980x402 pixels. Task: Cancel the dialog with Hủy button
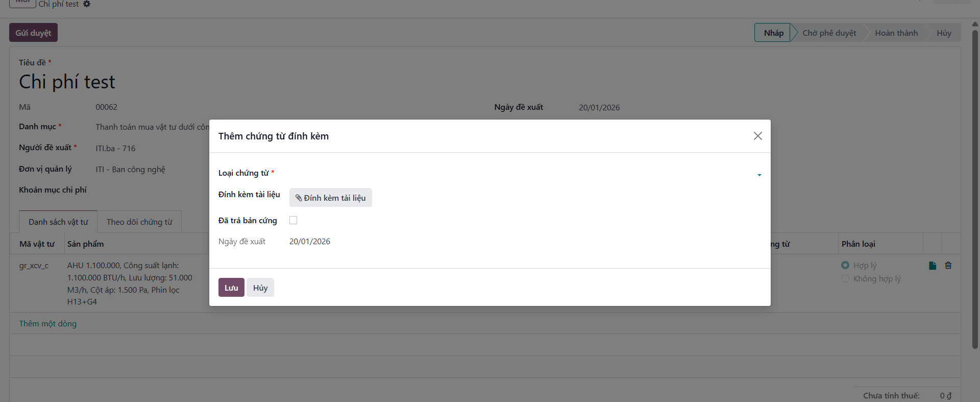(260, 288)
